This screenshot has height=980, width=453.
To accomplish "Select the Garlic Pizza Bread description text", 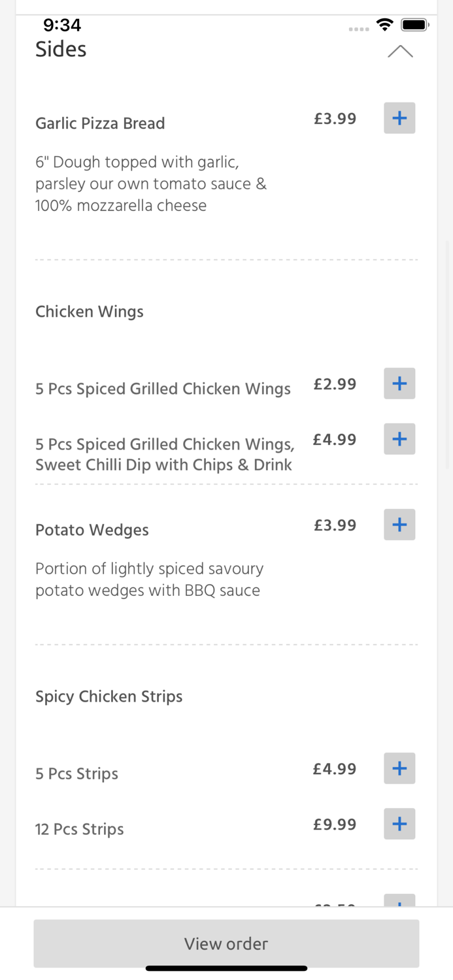I will tap(150, 184).
